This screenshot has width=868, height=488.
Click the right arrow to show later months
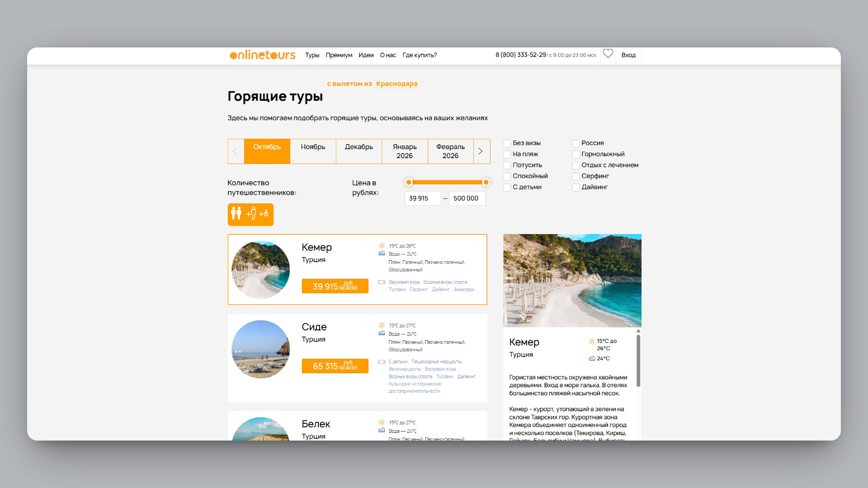point(481,151)
